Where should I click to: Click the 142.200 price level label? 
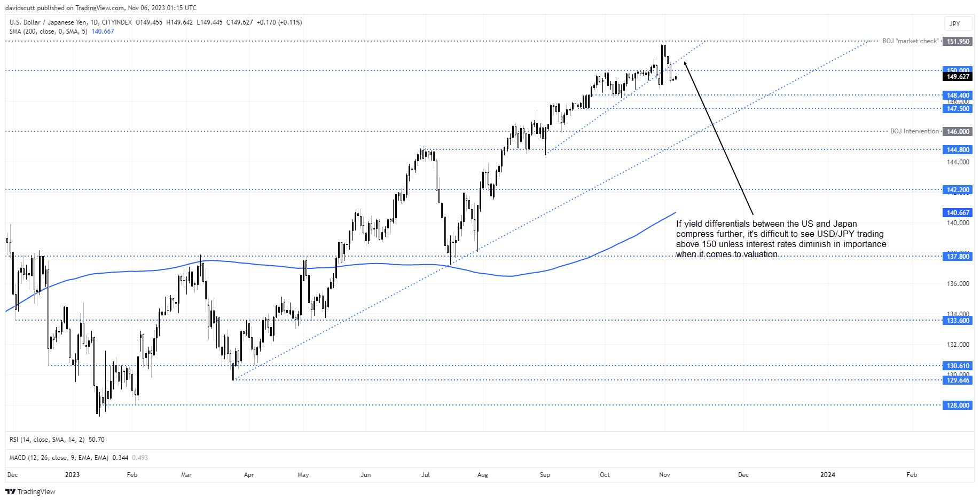(958, 190)
